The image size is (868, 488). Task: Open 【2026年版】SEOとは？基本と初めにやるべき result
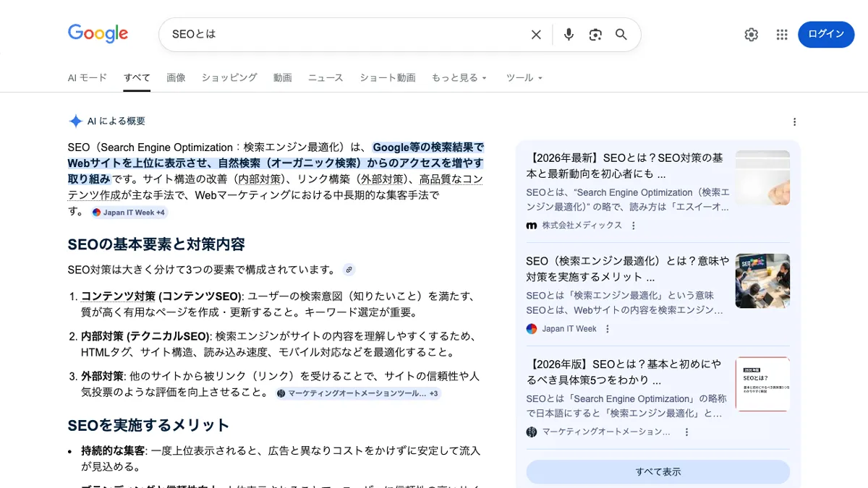click(x=624, y=372)
